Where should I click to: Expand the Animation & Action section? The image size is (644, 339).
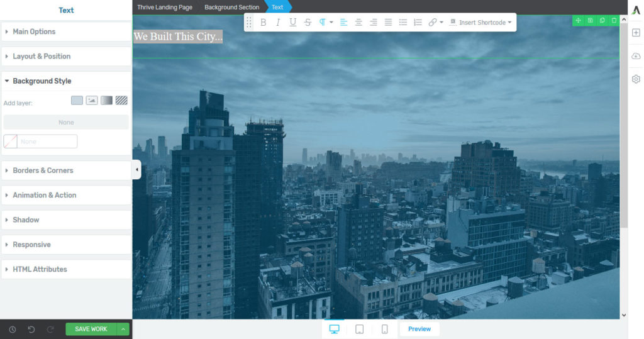66,195
